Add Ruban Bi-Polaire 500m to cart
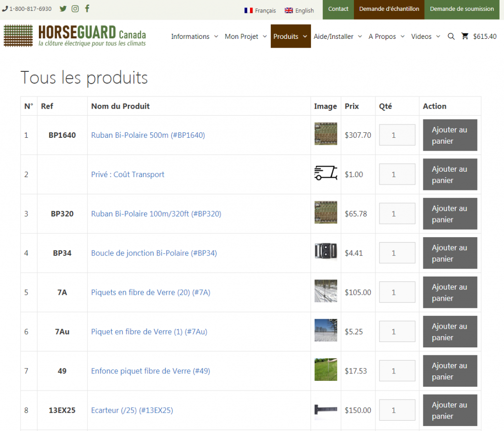 tap(450, 135)
